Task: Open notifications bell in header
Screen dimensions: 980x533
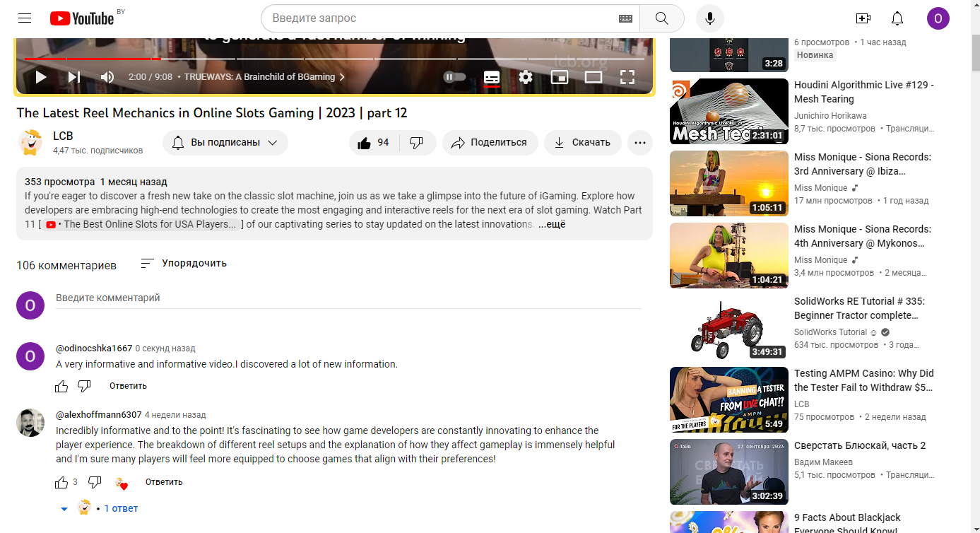Action: (897, 18)
